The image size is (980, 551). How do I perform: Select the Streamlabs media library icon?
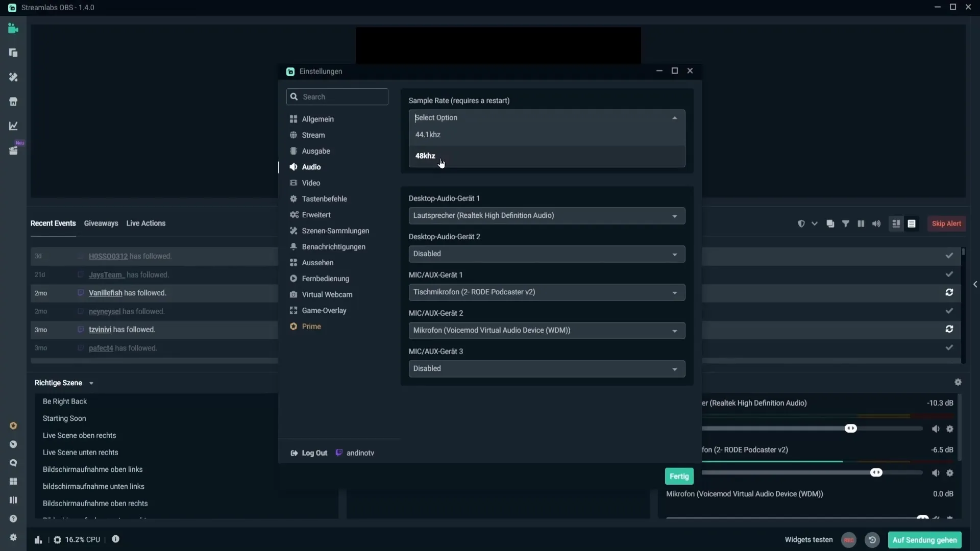click(13, 149)
